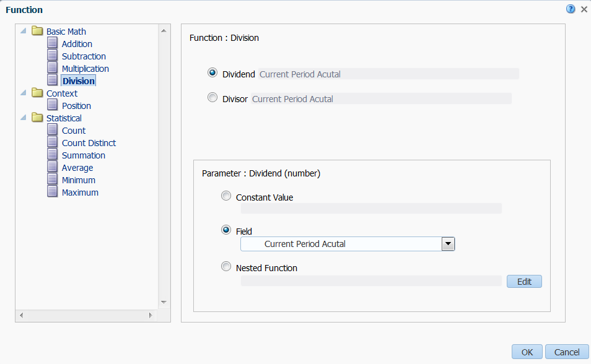Screen dimensions: 591x364
Task: Click the Division function document icon
Action: pyautogui.click(x=53, y=80)
